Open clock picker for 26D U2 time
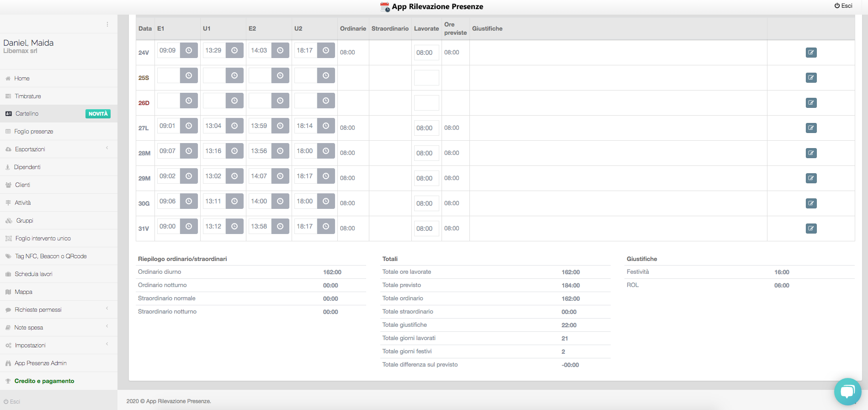 point(326,101)
